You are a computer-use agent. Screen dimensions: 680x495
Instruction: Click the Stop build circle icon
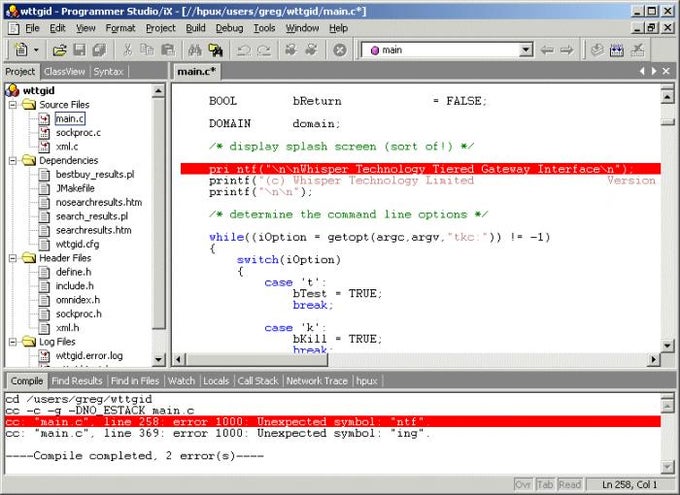(340, 50)
